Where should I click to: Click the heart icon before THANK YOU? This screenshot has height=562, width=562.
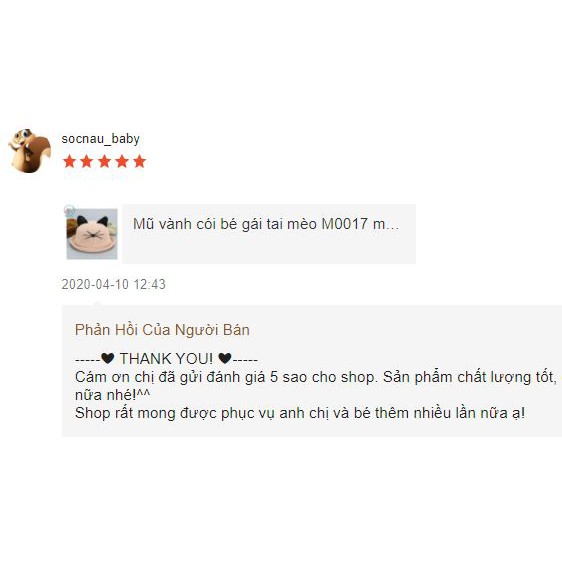click(x=108, y=358)
